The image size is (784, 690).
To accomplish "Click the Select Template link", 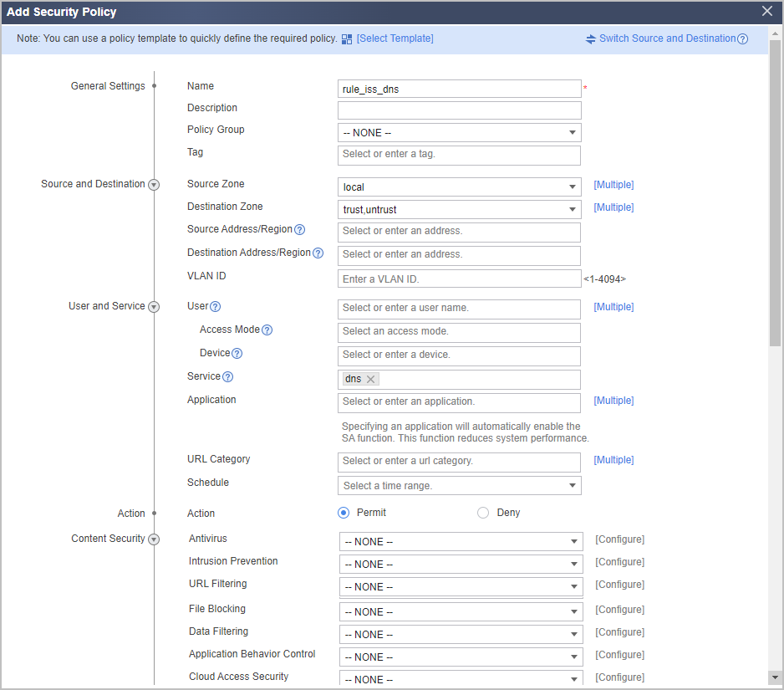I will (395, 38).
